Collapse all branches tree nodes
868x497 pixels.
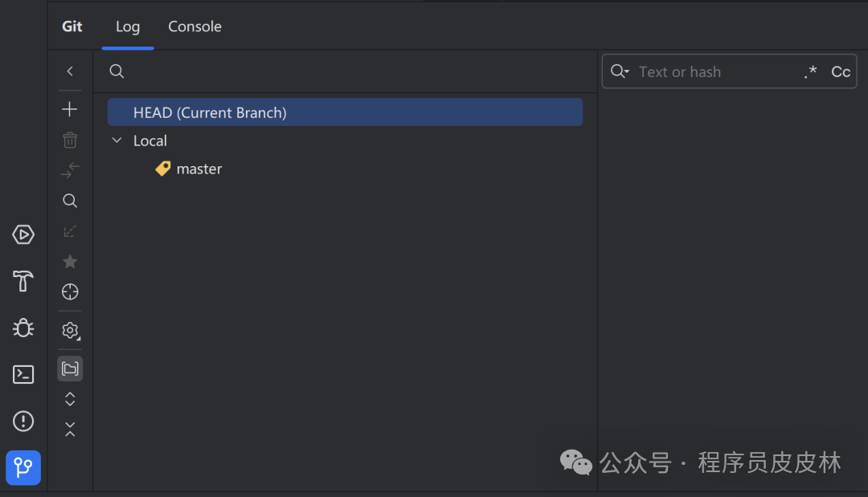tap(70, 430)
